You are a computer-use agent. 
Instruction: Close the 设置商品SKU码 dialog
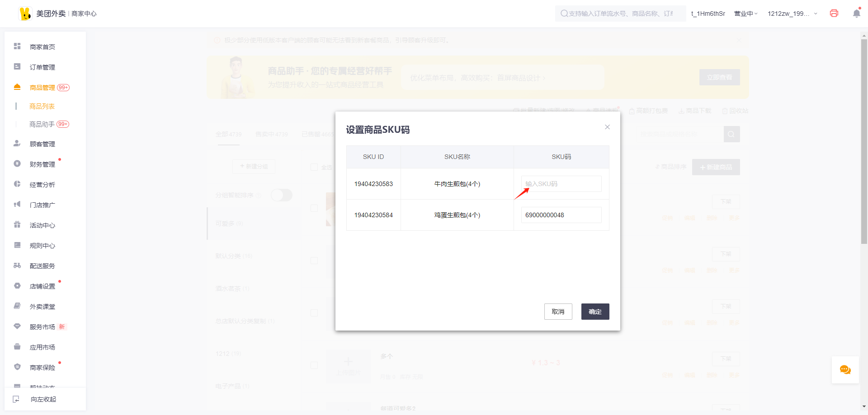[x=607, y=127]
